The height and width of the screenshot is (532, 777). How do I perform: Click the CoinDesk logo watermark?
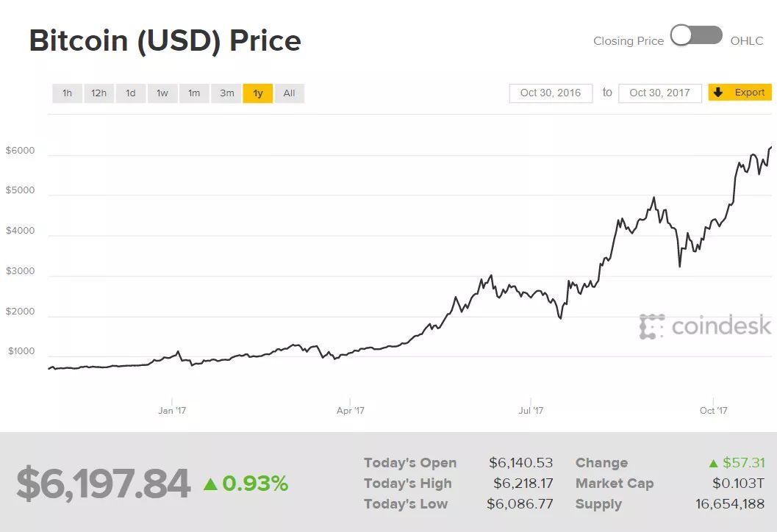[x=705, y=326]
